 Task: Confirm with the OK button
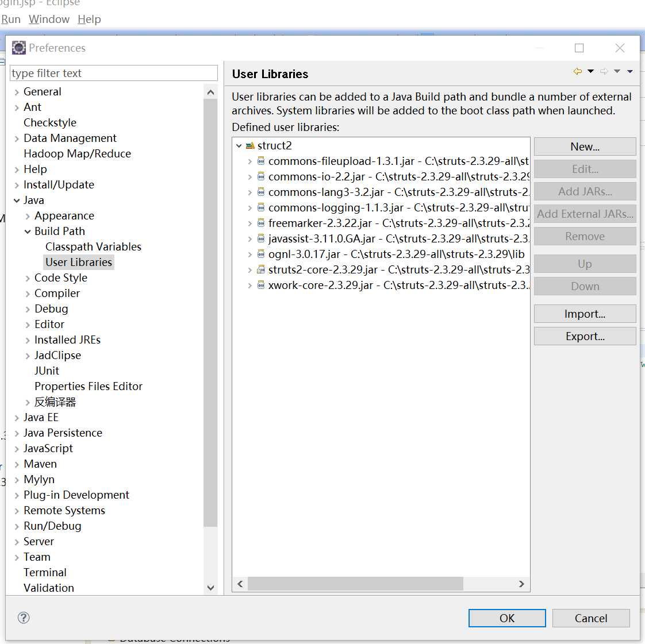[x=507, y=618]
